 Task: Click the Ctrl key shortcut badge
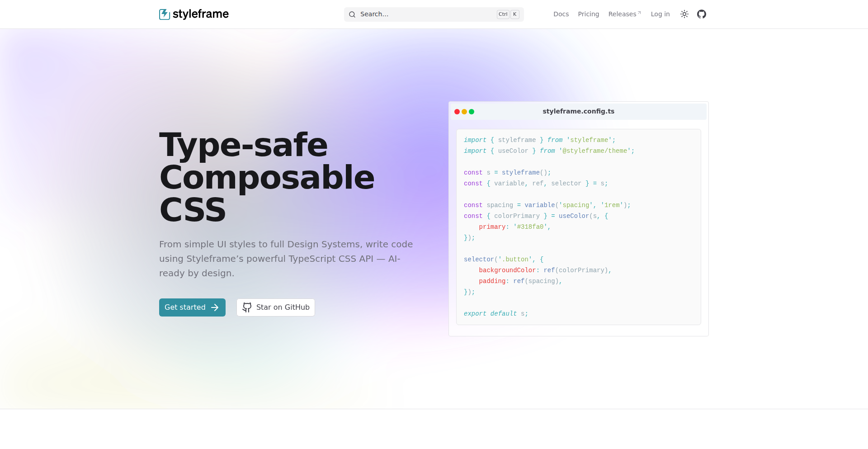point(503,14)
